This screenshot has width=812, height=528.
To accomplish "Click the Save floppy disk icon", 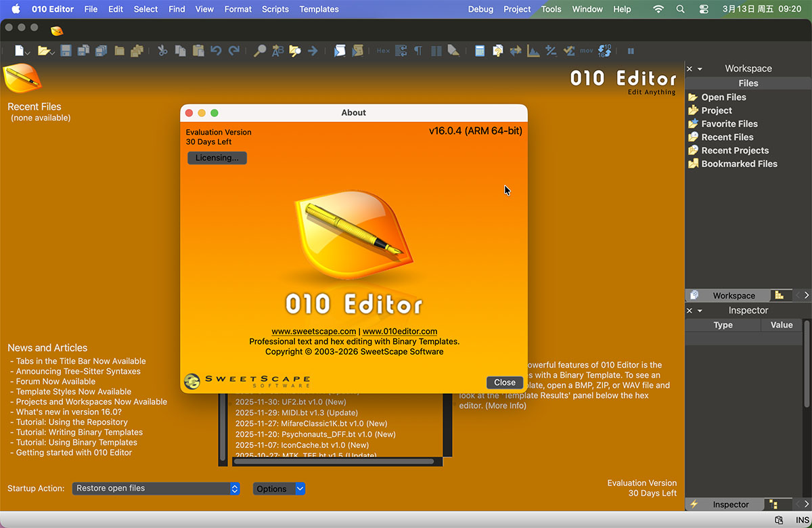I will pos(66,51).
